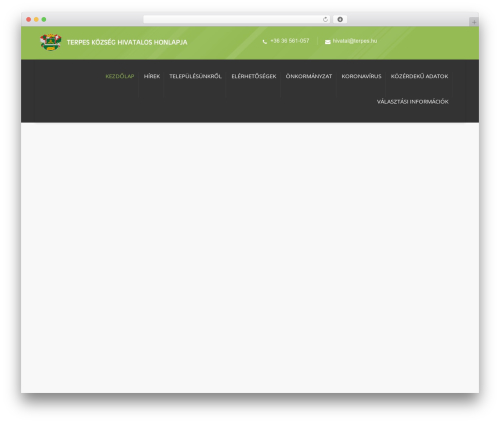The image size is (500, 423).
Task: Click the envelope email icon
Action: [328, 42]
